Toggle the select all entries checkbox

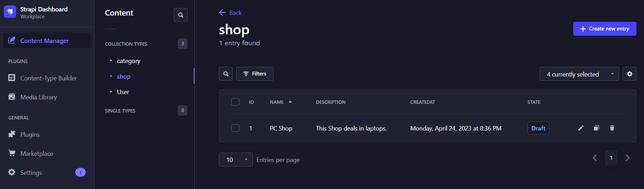click(235, 102)
